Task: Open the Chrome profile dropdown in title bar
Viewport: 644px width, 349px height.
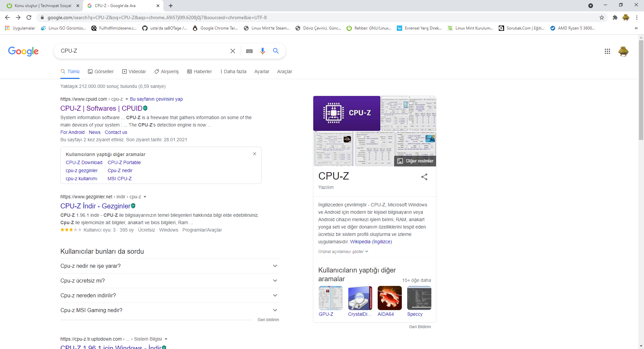Action: (591, 6)
